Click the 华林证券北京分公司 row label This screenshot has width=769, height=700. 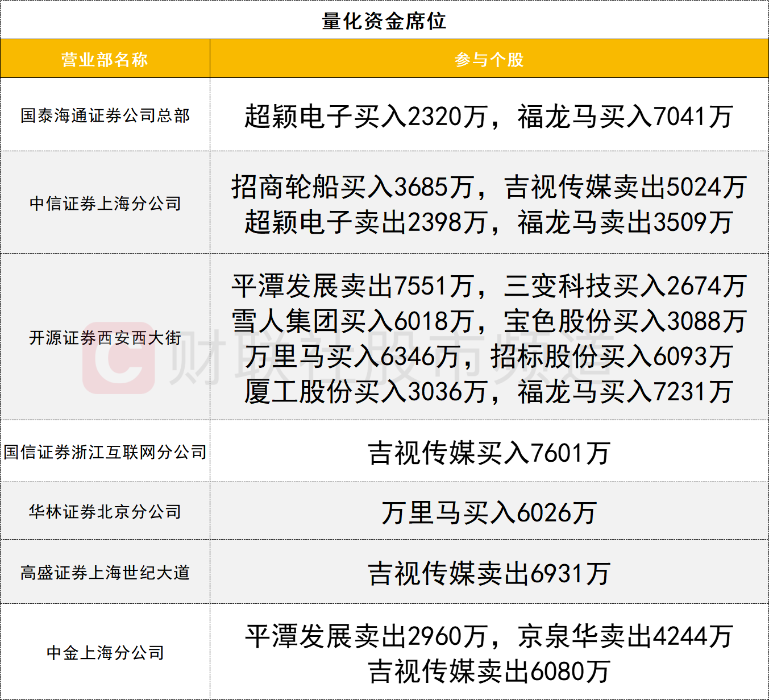tap(105, 512)
